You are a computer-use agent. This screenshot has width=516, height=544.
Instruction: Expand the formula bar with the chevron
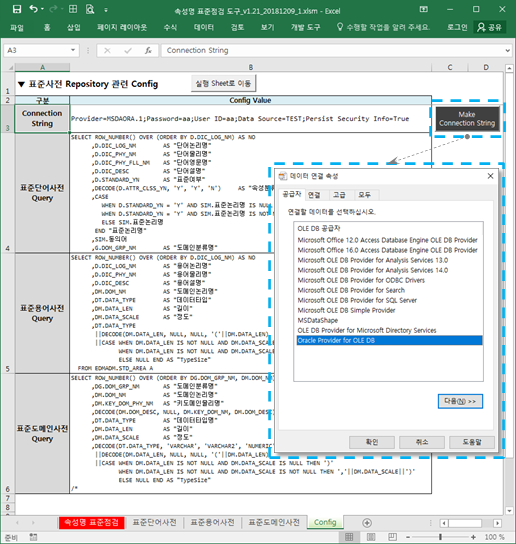508,51
